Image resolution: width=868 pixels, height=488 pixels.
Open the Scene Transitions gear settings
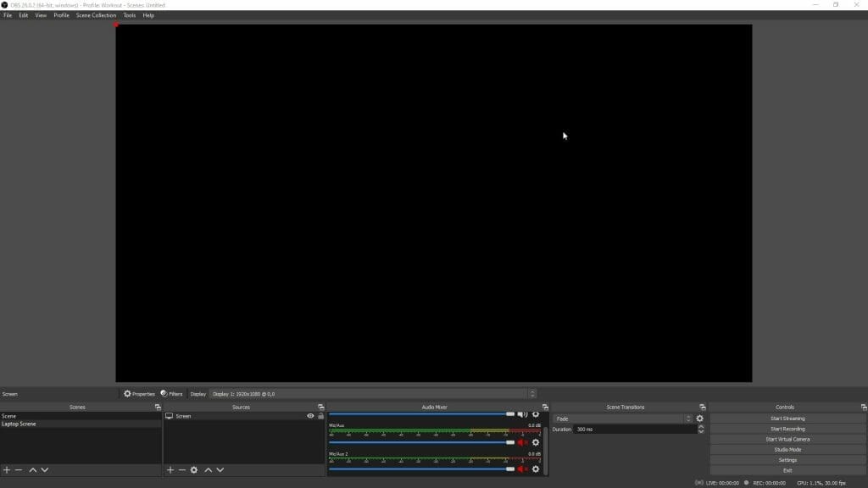(x=700, y=418)
